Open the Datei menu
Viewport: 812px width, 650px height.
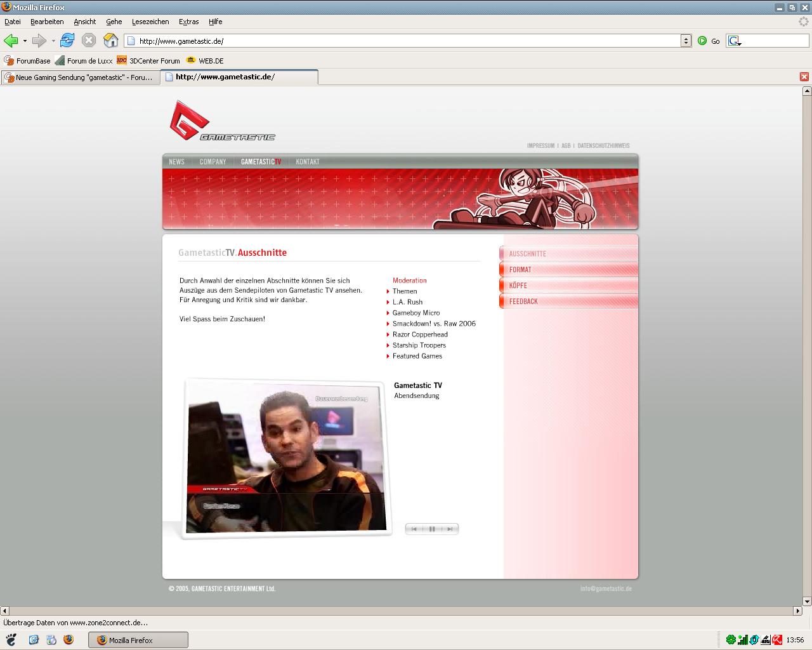pyautogui.click(x=13, y=22)
